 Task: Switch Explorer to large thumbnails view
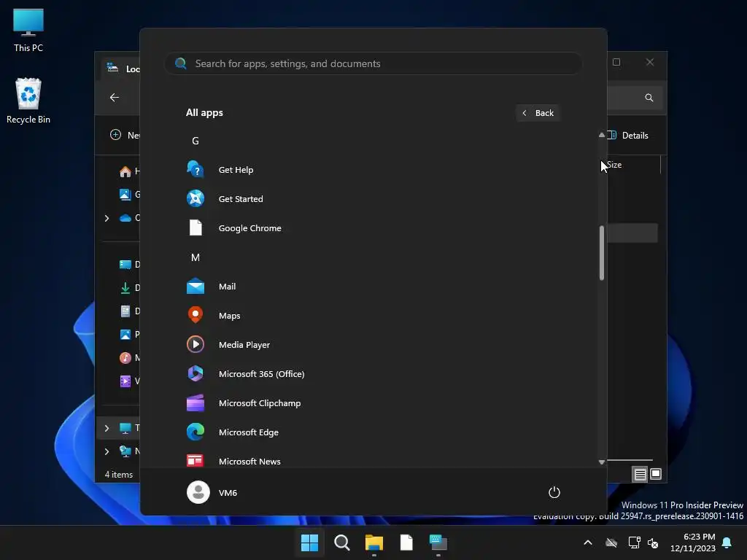pos(656,474)
